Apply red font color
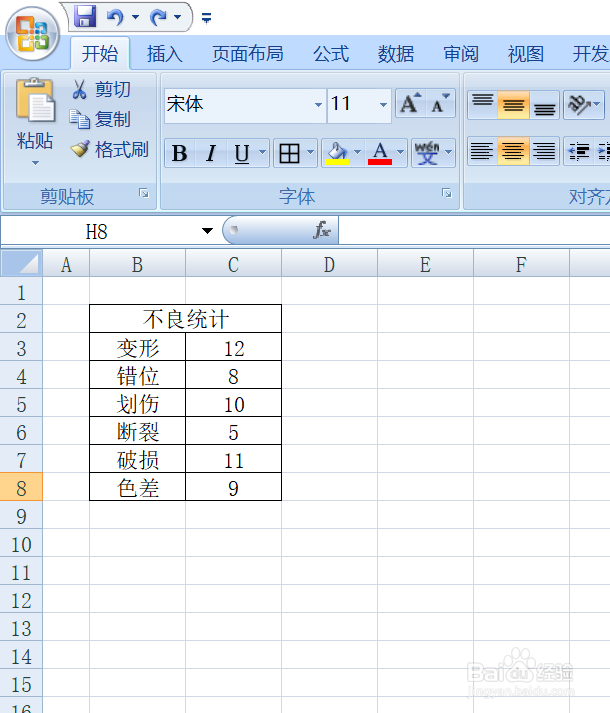 tap(380, 153)
